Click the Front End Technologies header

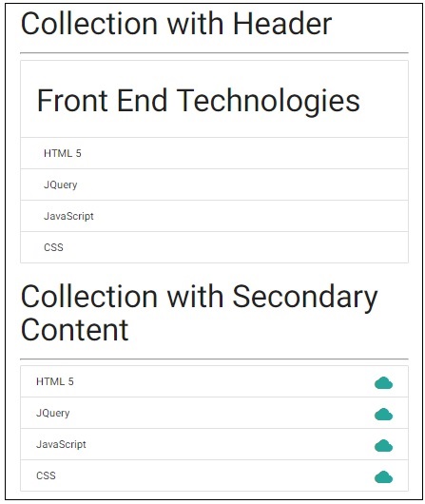(x=199, y=101)
